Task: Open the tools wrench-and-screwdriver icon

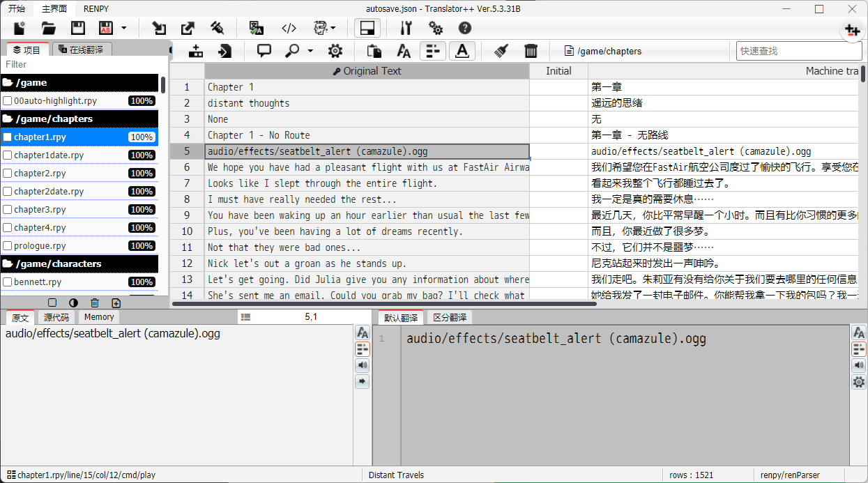Action: [406, 28]
